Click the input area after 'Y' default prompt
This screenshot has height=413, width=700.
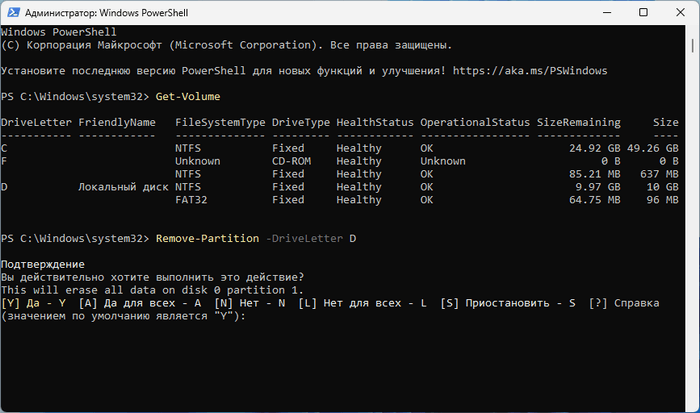(250, 317)
